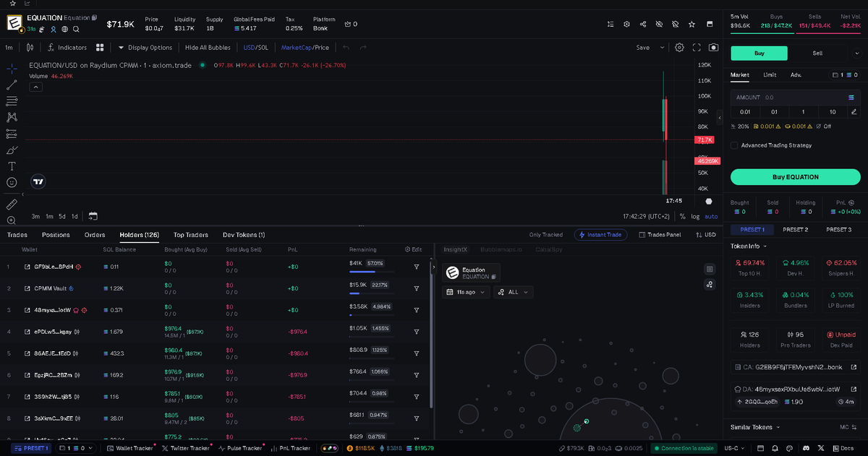Open the ALL filter dropdown
This screenshot has height=456, width=868.
(x=514, y=292)
